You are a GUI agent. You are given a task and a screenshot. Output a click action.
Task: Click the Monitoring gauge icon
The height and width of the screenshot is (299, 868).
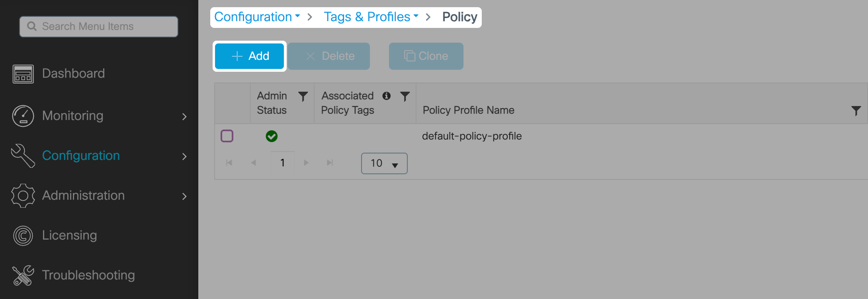coord(23,116)
